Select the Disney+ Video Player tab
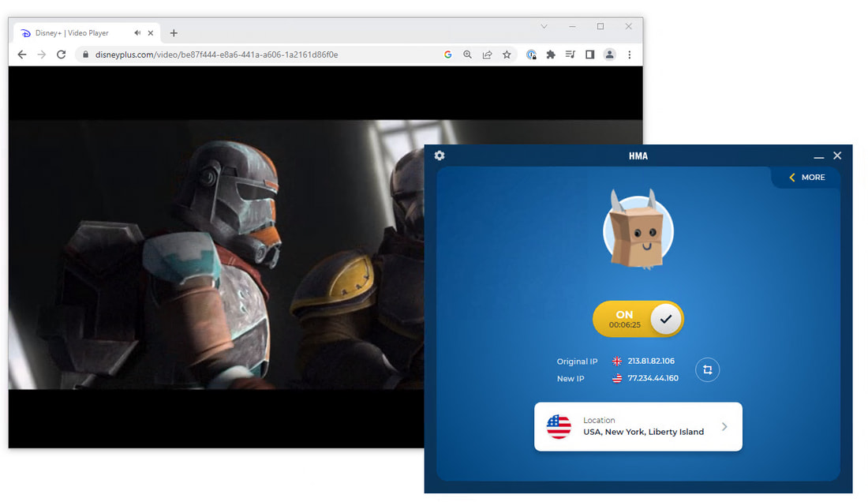The width and height of the screenshot is (868, 502). click(87, 33)
